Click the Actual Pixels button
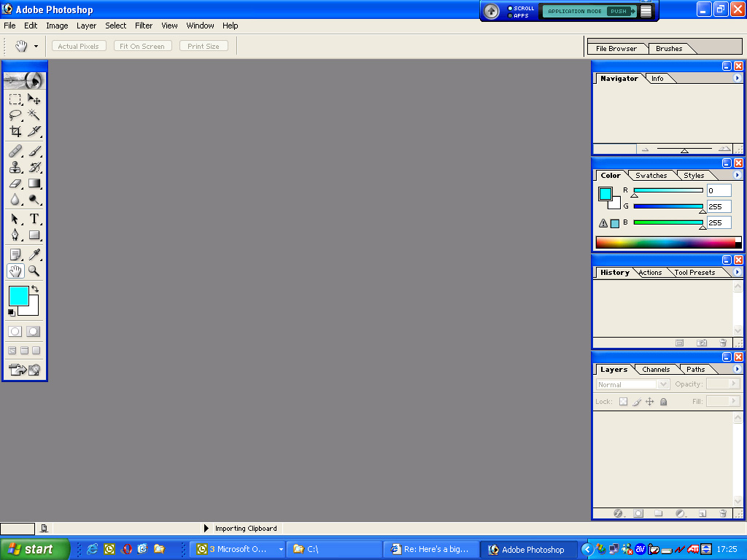 (x=78, y=46)
